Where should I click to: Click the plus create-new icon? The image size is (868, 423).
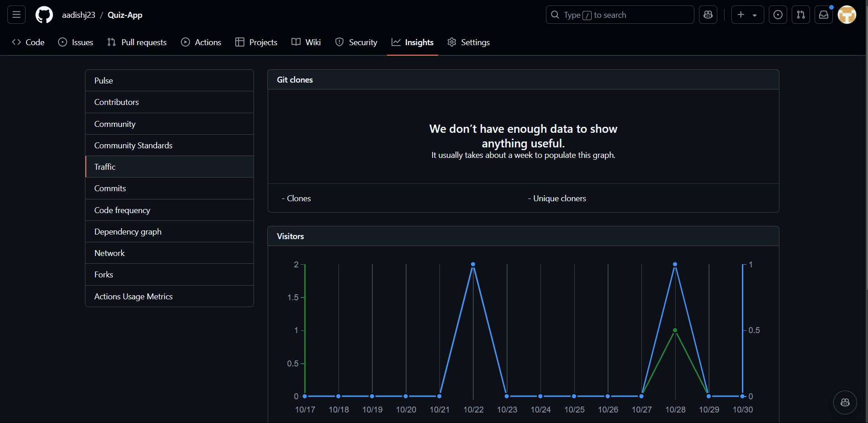(741, 15)
